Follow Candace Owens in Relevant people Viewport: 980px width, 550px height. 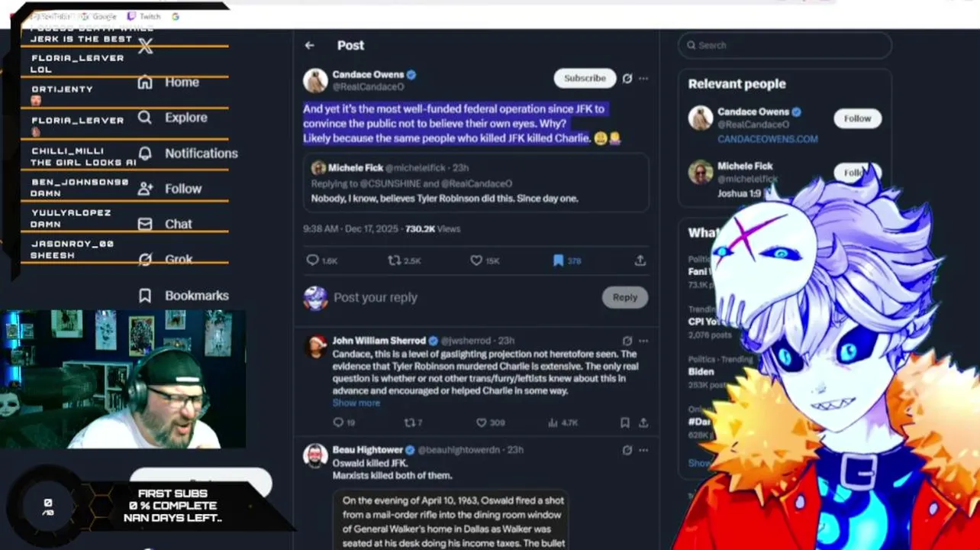[x=857, y=118]
